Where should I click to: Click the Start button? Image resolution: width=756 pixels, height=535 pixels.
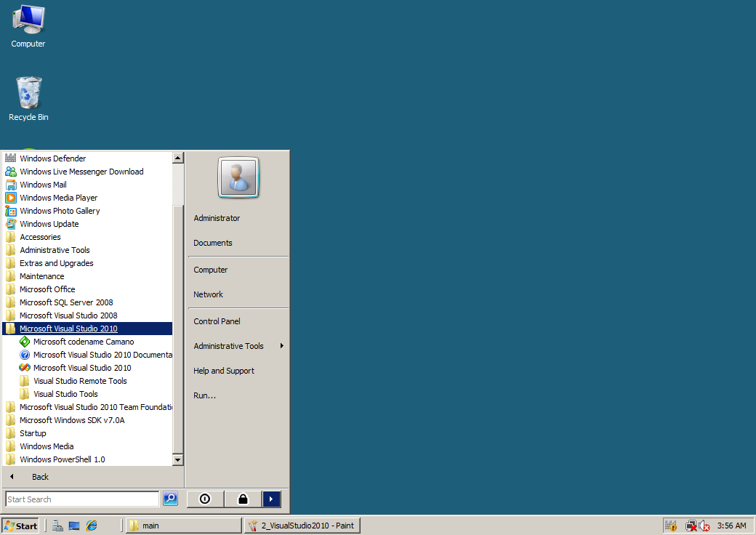(20, 526)
